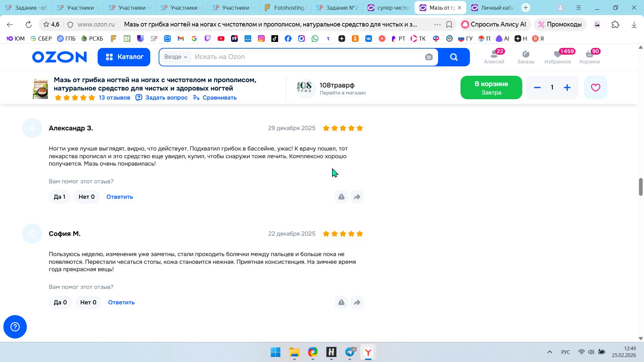Bookmark page using browser bookmark icon

449,24
